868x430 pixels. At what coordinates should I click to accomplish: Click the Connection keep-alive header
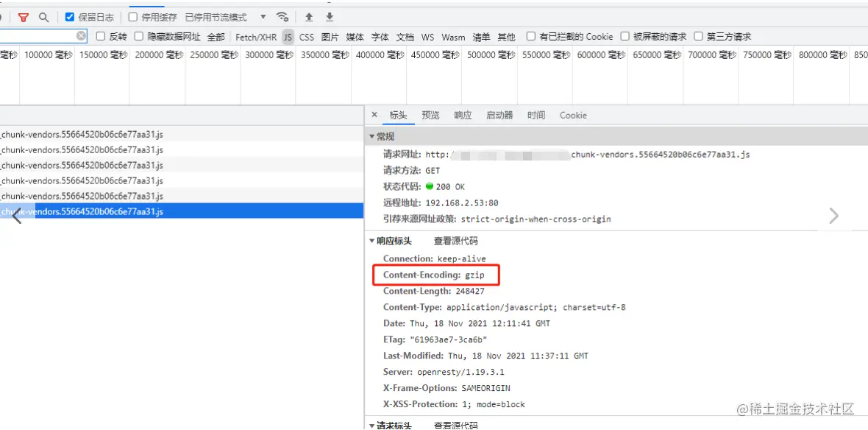pos(434,258)
